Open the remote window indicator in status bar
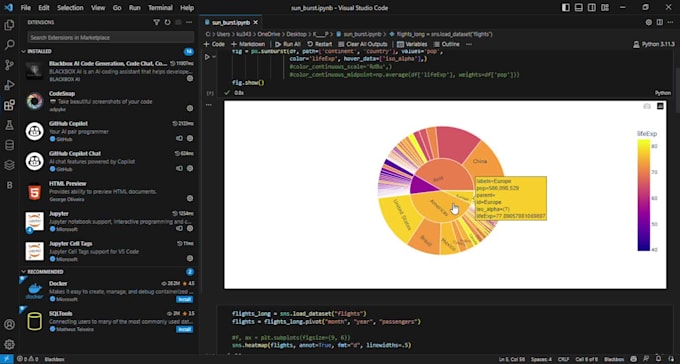Screen dimensions: 680x364 pos(6,359)
